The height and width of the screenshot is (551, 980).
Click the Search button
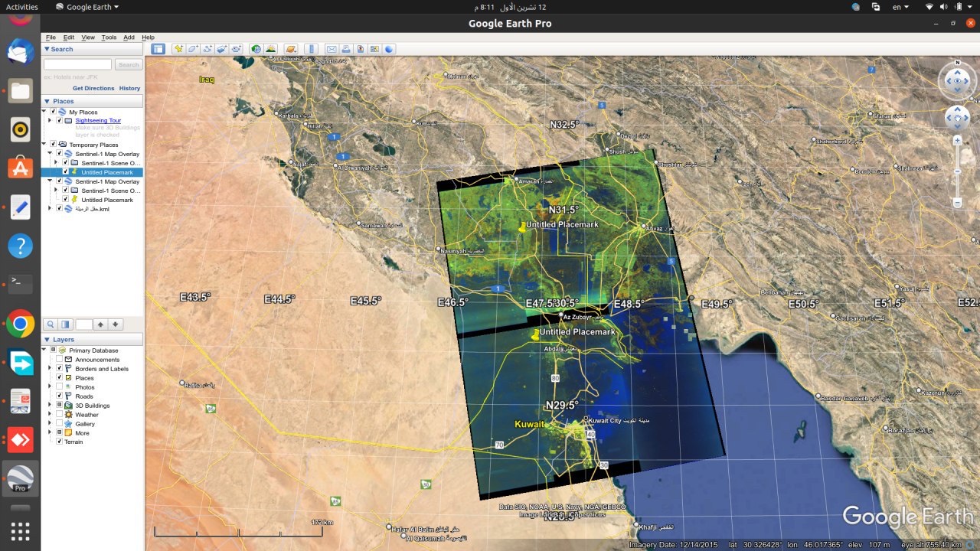128,65
